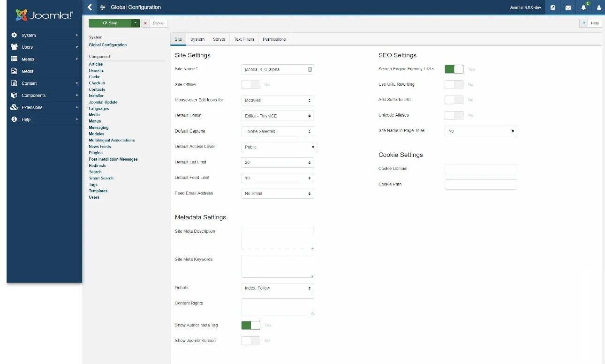
Task: Click inside the Cookie Domain field
Action: 480,169
